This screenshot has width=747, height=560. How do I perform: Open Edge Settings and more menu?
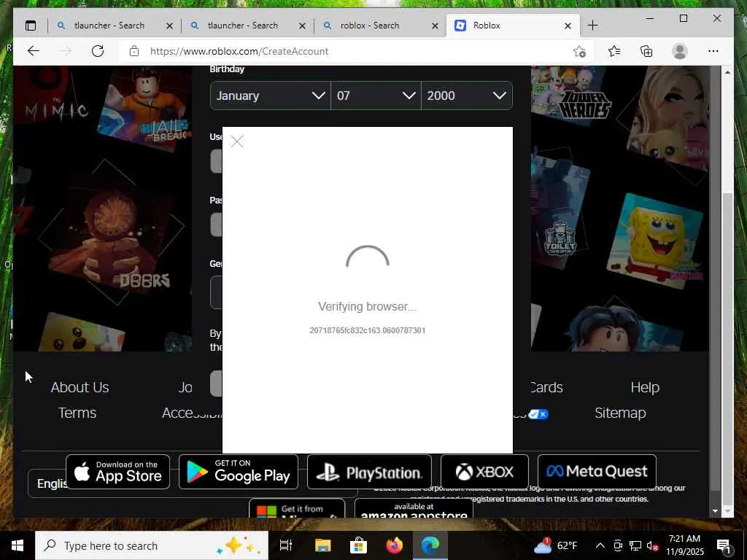pos(713,51)
